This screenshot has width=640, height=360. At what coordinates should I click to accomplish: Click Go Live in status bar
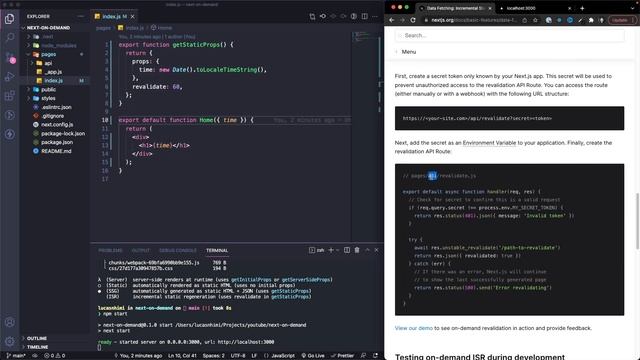[x=313, y=356]
